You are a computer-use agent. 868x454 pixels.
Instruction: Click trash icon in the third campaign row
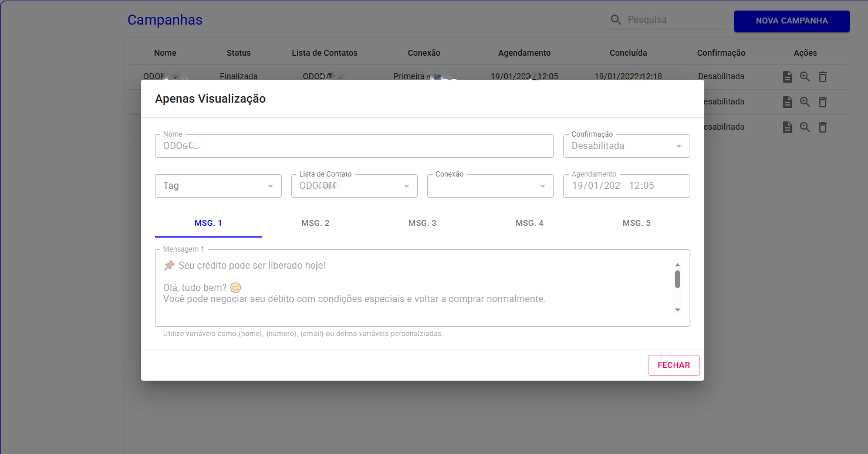click(823, 127)
